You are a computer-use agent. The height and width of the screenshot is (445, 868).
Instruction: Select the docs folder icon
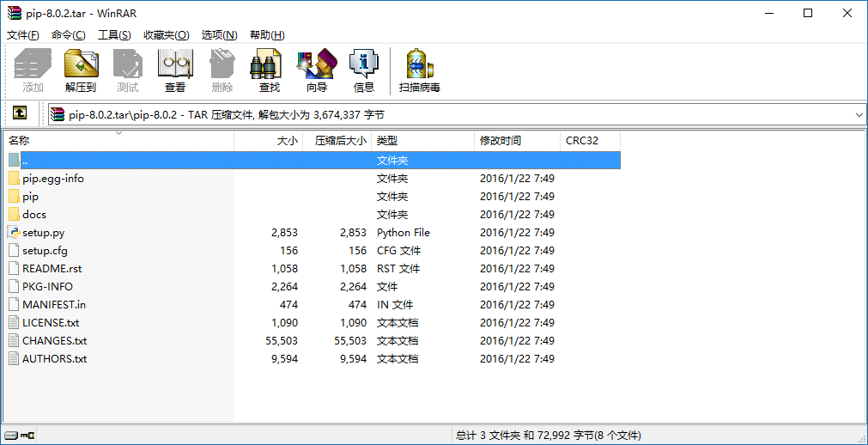(x=15, y=215)
